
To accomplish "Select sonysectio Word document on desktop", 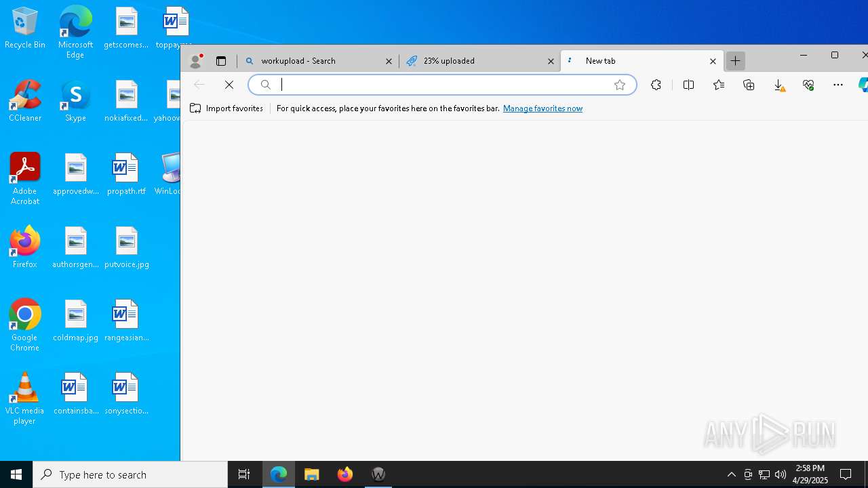I will tap(126, 394).
